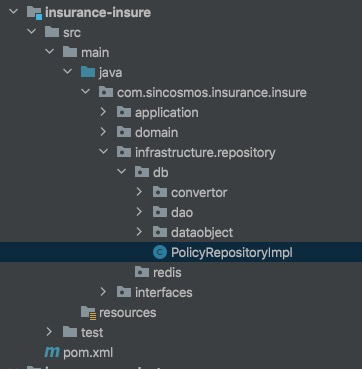Viewport: 362px width, 369px height.
Task: Collapse the infrastructure.repository package
Action: click(104, 152)
